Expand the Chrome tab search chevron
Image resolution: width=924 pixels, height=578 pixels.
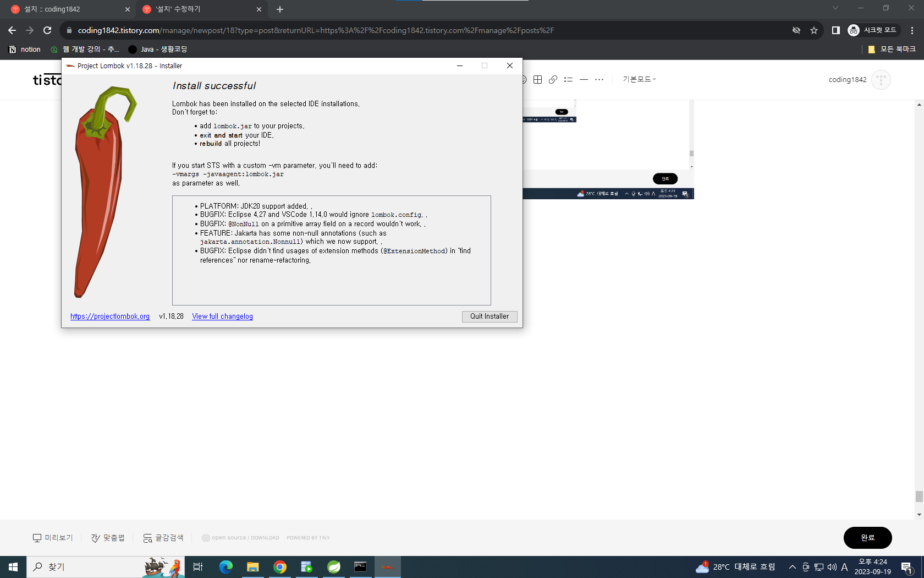[x=835, y=8]
